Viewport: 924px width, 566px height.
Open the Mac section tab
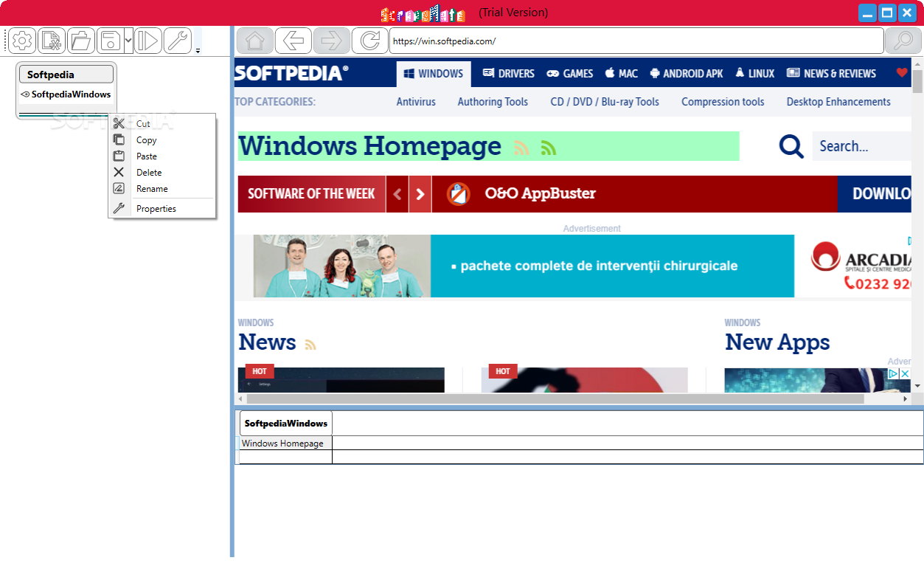tap(622, 74)
